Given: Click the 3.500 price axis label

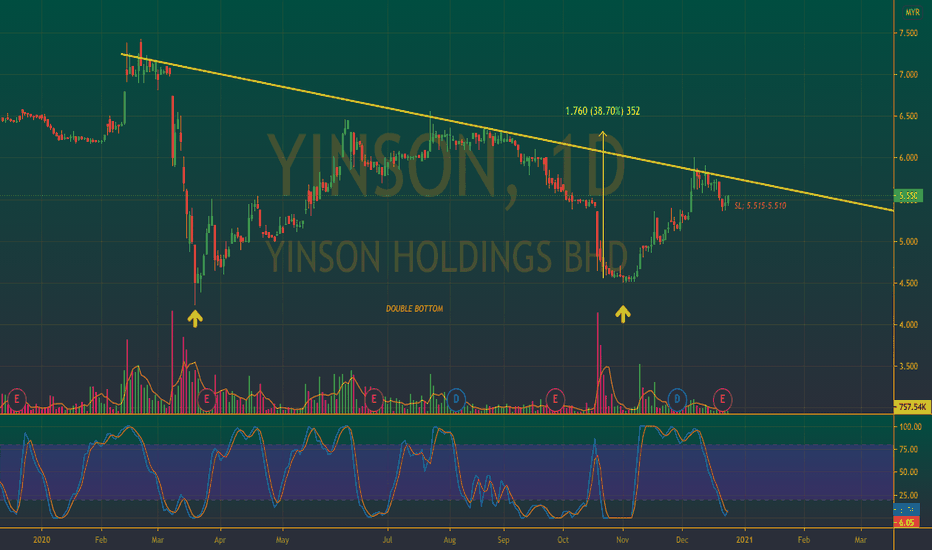Looking at the screenshot, I should (x=908, y=367).
